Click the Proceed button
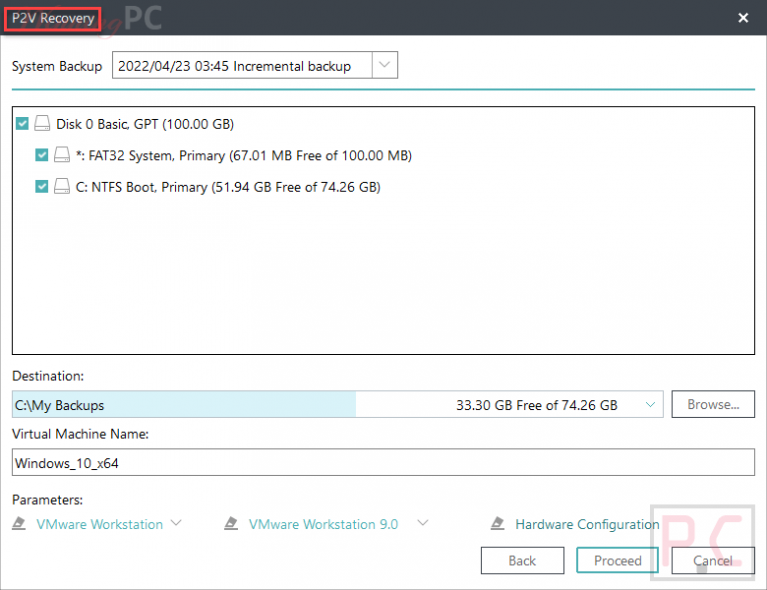 point(617,560)
